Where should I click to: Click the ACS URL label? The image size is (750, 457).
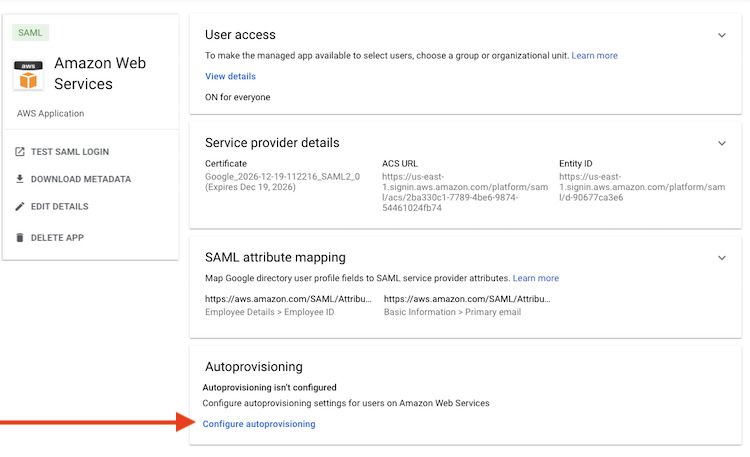point(400,164)
